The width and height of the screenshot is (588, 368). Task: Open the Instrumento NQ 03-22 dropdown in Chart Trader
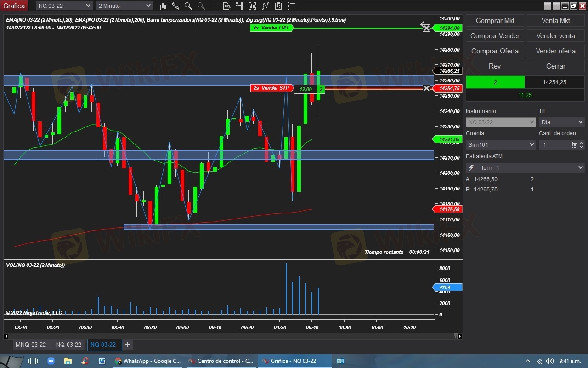pos(501,122)
